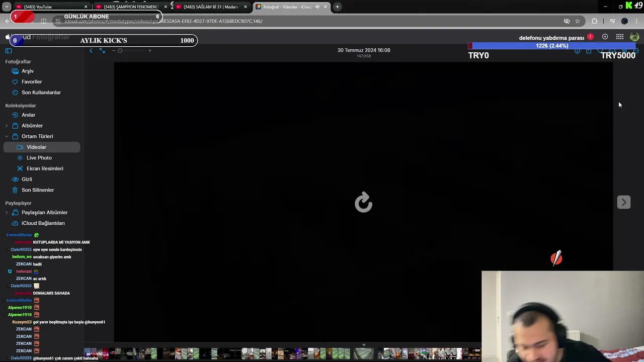Viewport: 644px width, 362px height.
Task: Open the Gizli hidden album
Action: pos(27,179)
